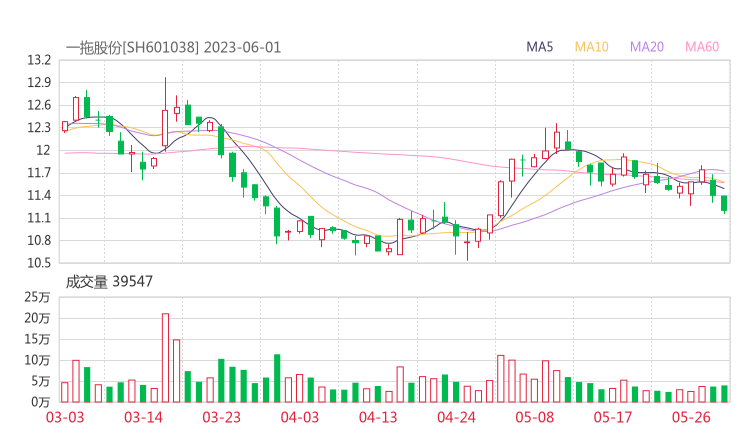
Task: Click the MA10 legend label
Action: click(x=591, y=47)
